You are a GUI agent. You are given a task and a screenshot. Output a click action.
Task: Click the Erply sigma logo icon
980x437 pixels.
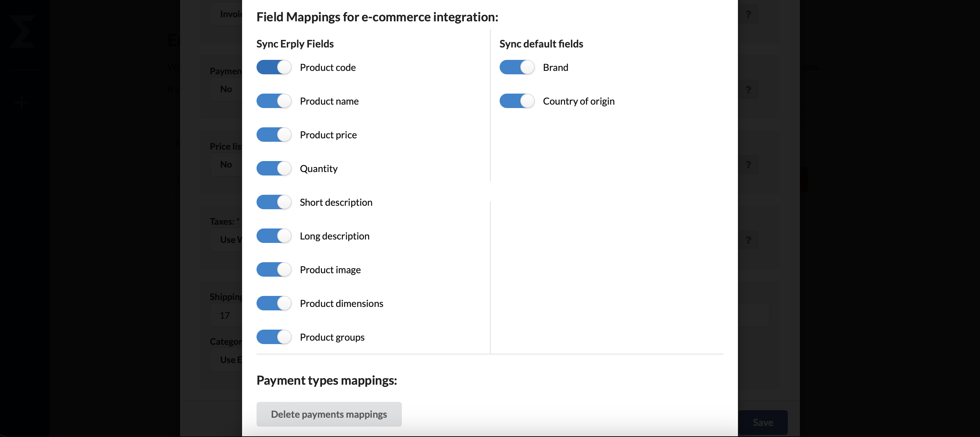click(x=22, y=32)
